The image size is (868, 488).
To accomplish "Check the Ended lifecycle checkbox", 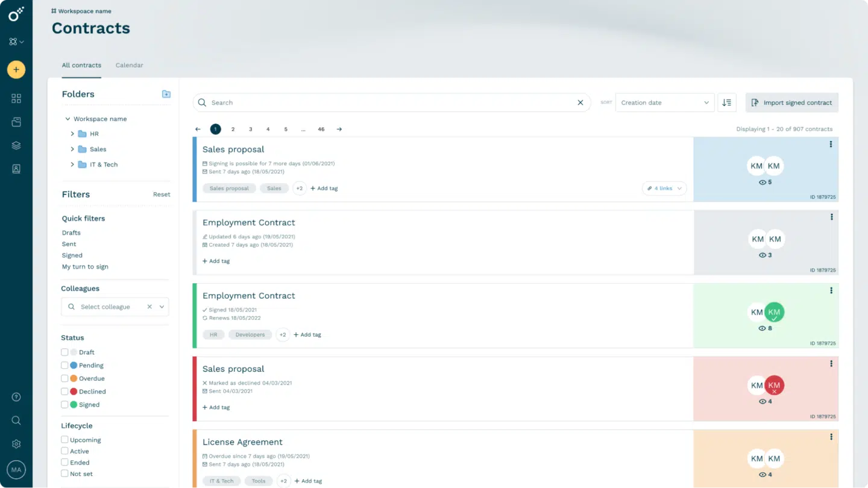I will click(x=64, y=462).
